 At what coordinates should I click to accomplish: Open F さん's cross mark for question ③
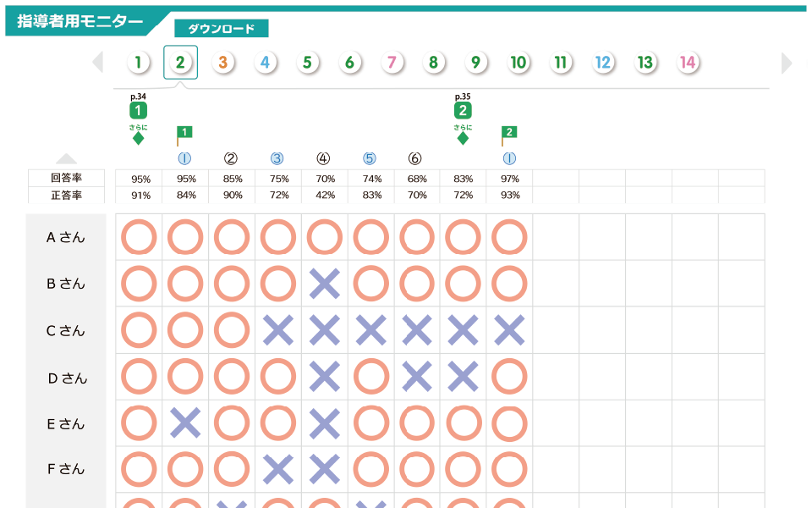pyautogui.click(x=278, y=469)
